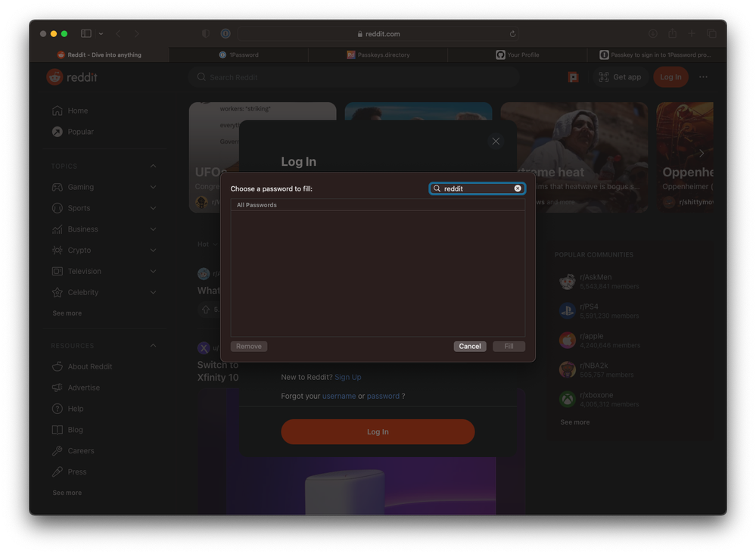Click the r/apple community icon
Screen dimensions: 756x554
pyautogui.click(x=567, y=340)
